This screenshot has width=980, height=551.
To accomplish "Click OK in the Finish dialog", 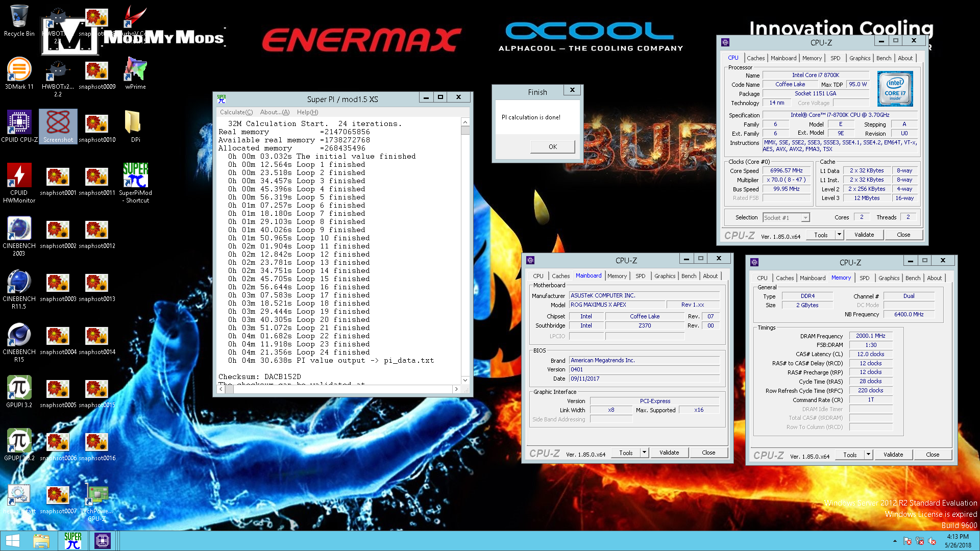I will coord(553,146).
